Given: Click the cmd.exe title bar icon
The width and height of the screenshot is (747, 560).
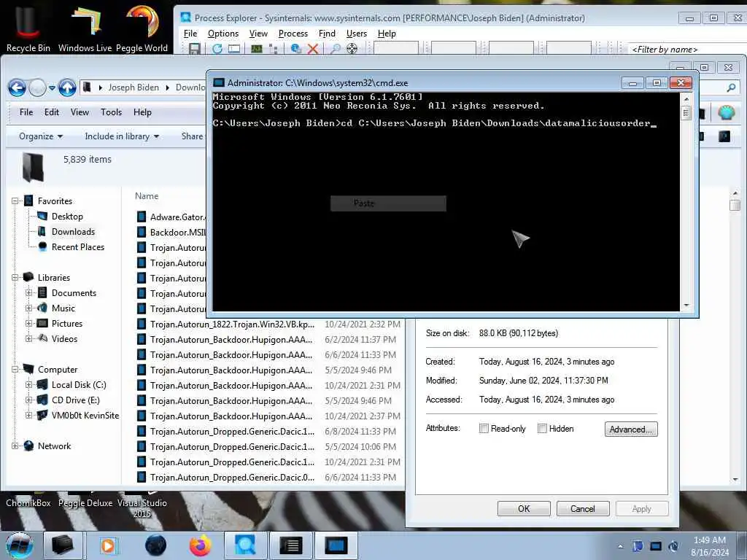Looking at the screenshot, I should [x=219, y=83].
